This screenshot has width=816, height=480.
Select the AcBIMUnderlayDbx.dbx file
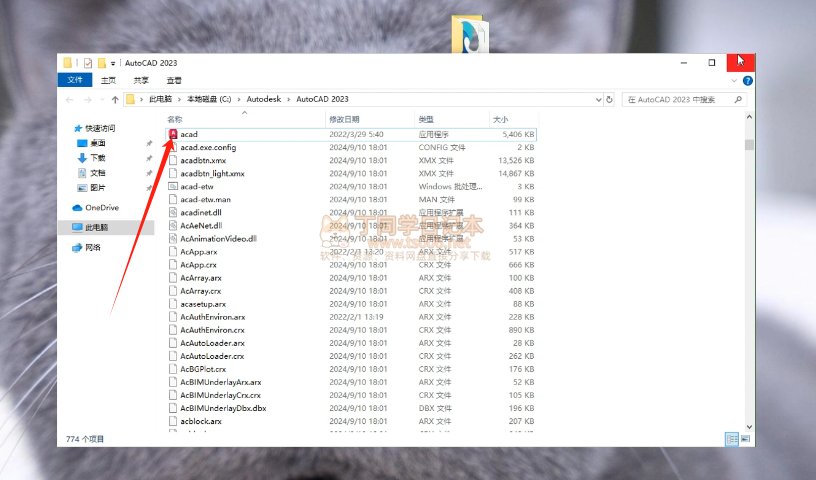pyautogui.click(x=223, y=408)
